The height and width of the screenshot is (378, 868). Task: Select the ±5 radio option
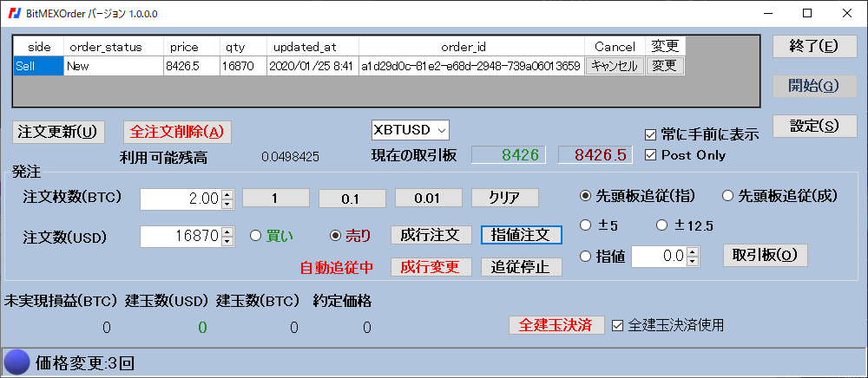(x=584, y=225)
